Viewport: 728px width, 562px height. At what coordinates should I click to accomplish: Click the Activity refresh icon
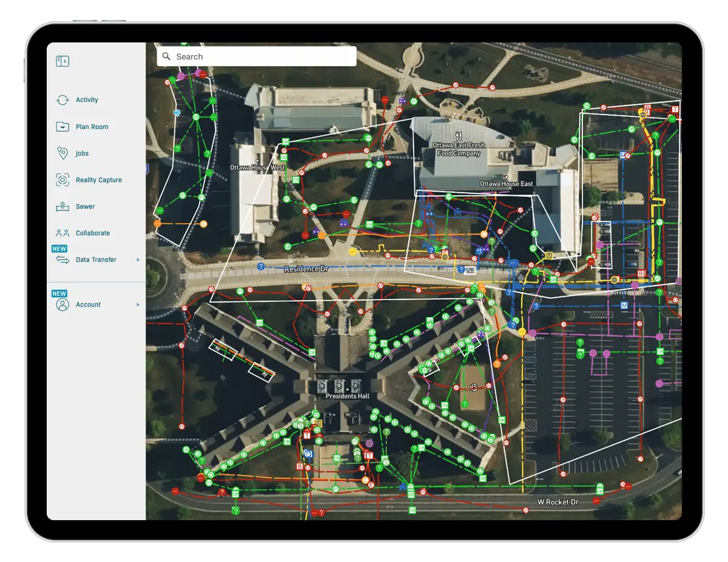pos(63,99)
